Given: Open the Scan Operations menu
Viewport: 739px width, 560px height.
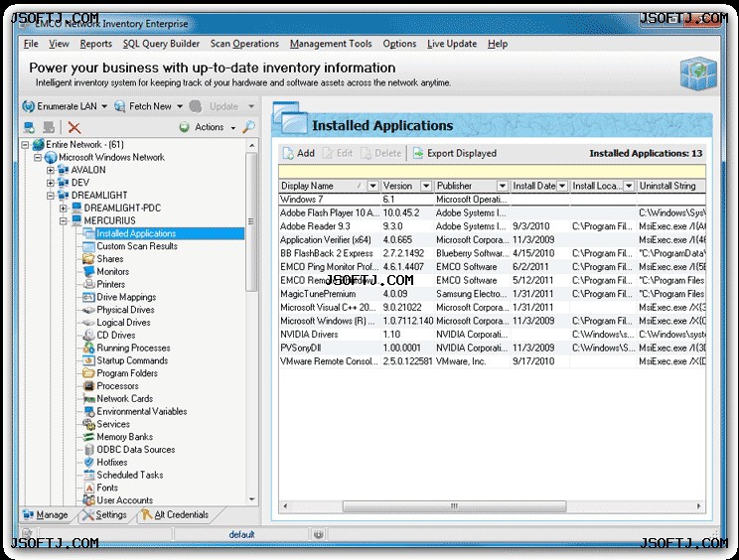Looking at the screenshot, I should 244,44.
